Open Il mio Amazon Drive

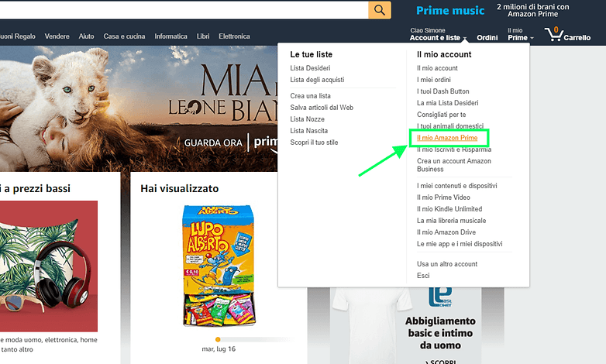point(446,232)
